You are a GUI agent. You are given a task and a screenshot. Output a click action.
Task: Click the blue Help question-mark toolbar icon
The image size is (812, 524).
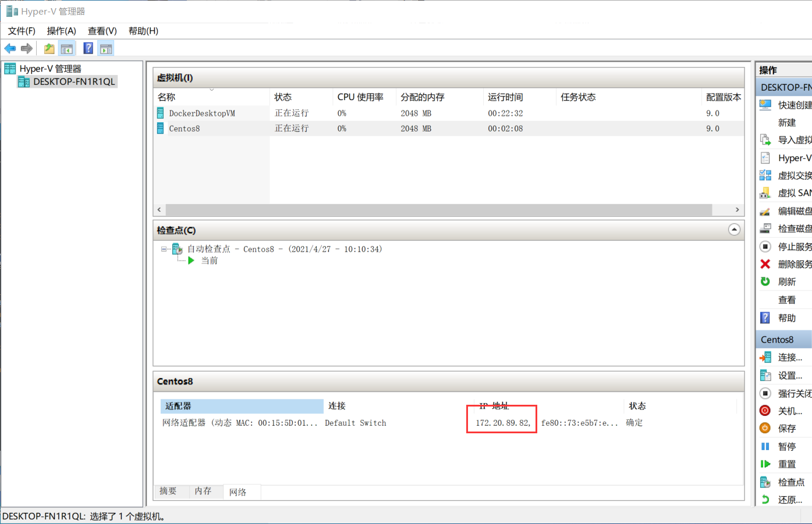point(87,48)
